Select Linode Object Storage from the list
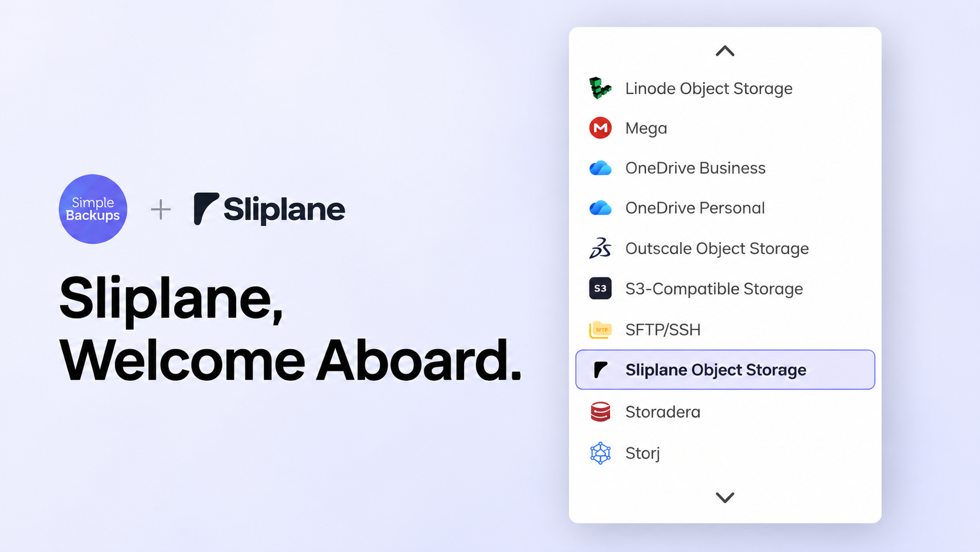 tap(725, 88)
